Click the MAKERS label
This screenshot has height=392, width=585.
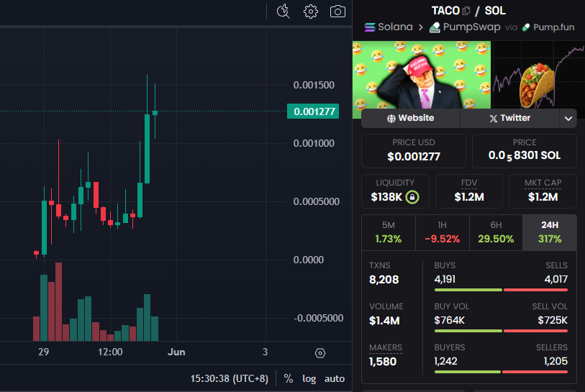click(386, 347)
